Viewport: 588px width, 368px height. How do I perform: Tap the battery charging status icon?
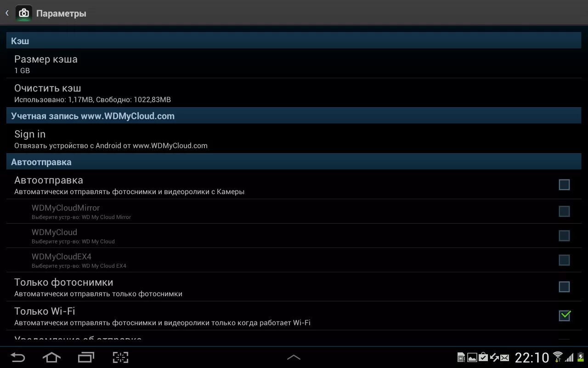[580, 357]
